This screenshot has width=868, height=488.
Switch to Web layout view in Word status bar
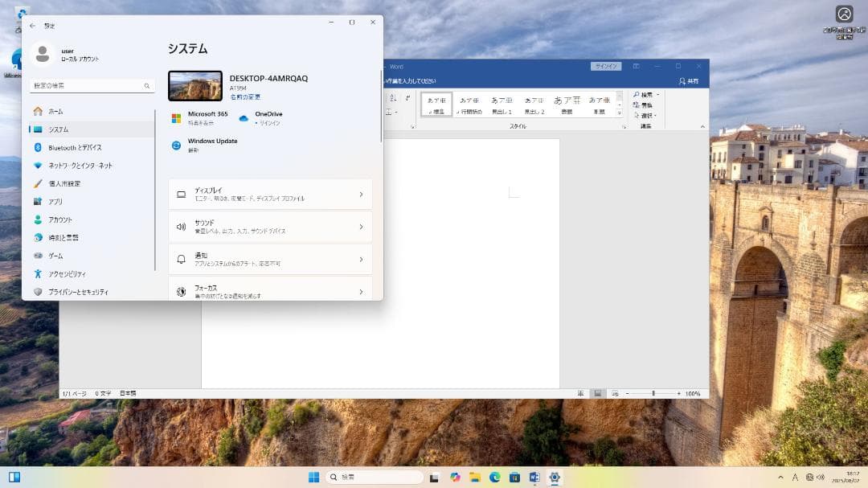pos(615,393)
